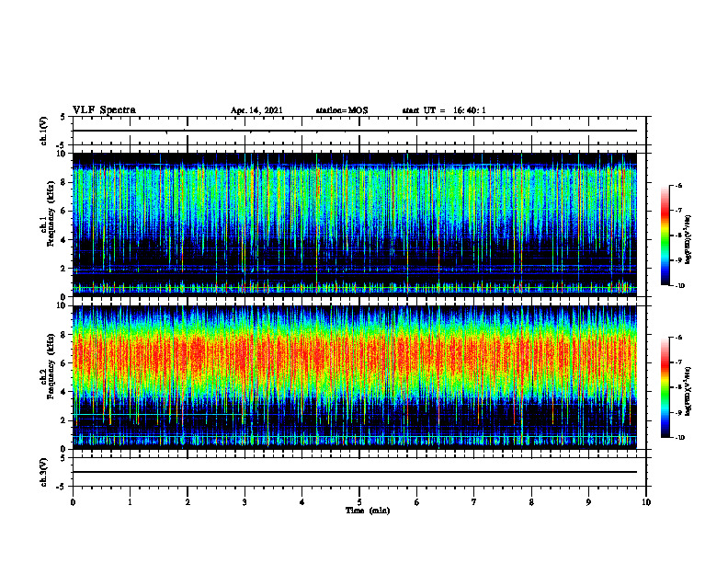
Task: Click the "Time (min)" axis label
Action: pyautogui.click(x=368, y=511)
